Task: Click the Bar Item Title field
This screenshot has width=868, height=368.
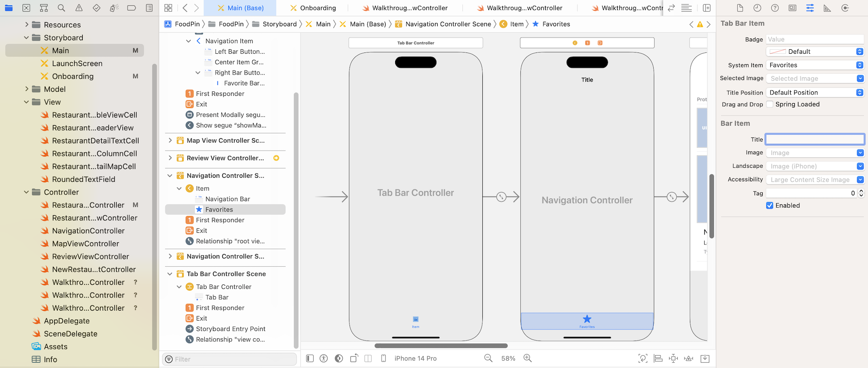Action: (815, 139)
